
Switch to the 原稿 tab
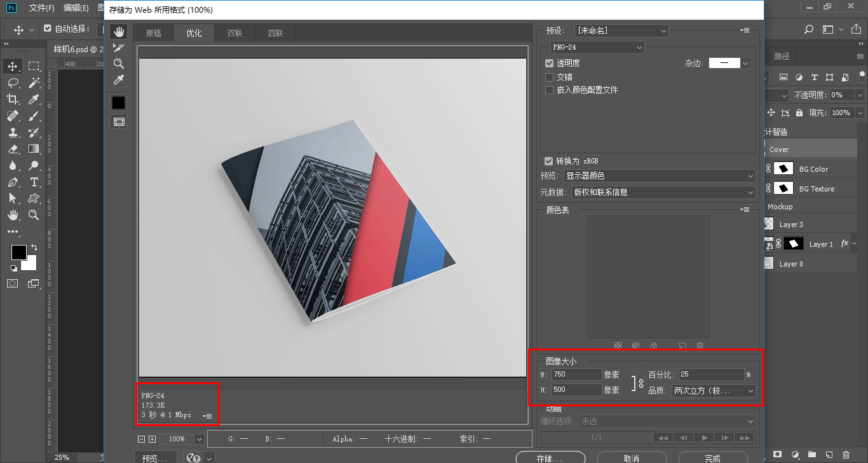point(153,34)
